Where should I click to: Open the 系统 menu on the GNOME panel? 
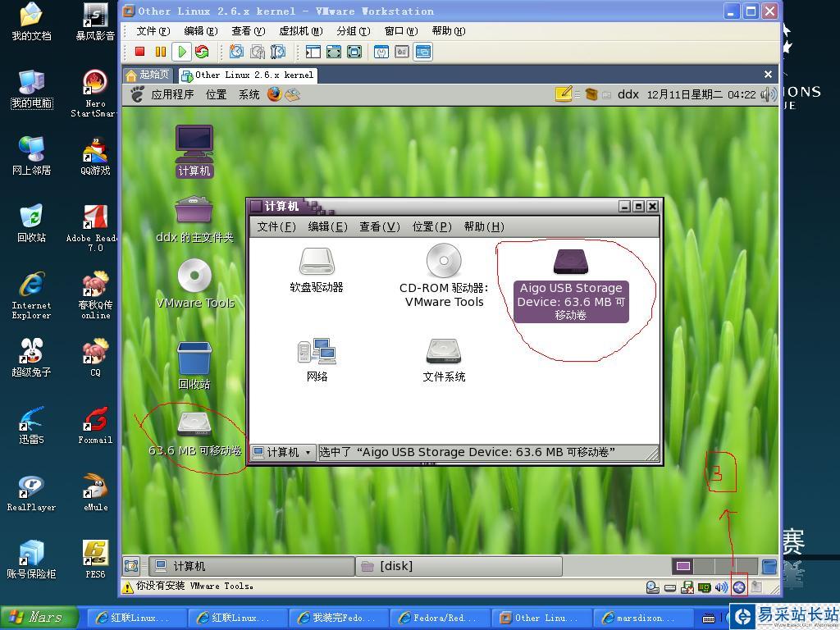[x=249, y=95]
